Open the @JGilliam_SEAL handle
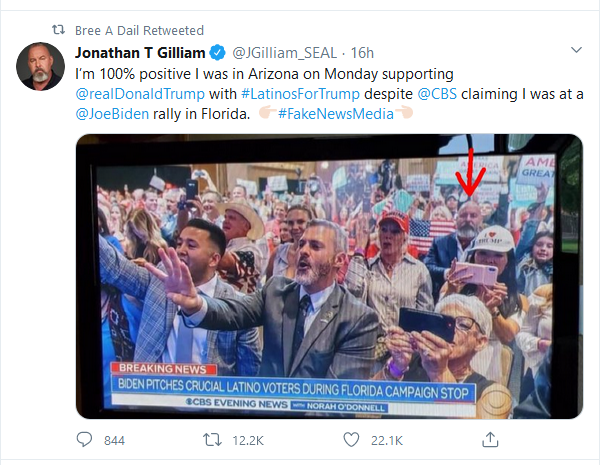Viewport: 609px width, 465px height. click(x=286, y=51)
